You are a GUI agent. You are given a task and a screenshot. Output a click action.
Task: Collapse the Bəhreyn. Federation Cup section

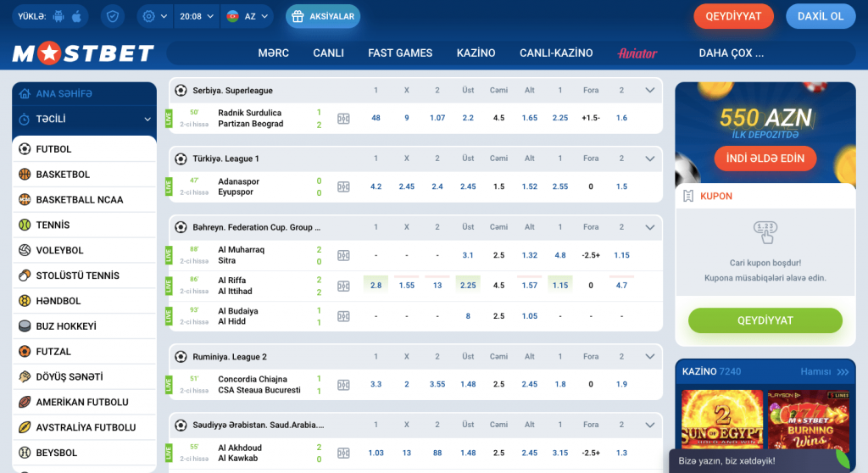point(650,228)
